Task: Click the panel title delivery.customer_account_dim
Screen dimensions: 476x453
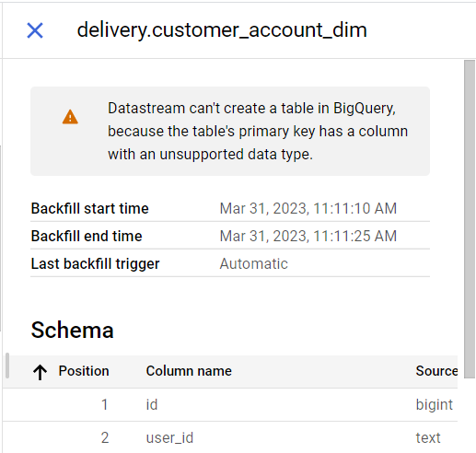Action: (222, 30)
